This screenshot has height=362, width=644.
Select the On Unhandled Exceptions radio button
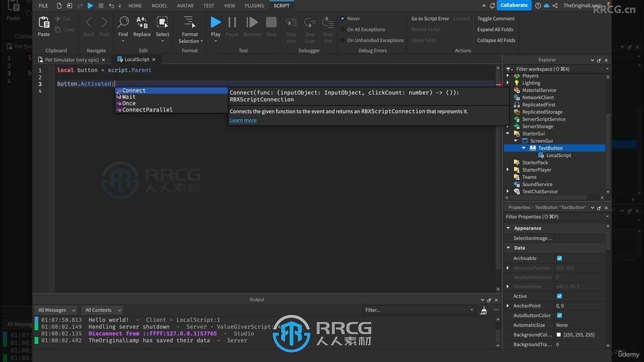[343, 40]
